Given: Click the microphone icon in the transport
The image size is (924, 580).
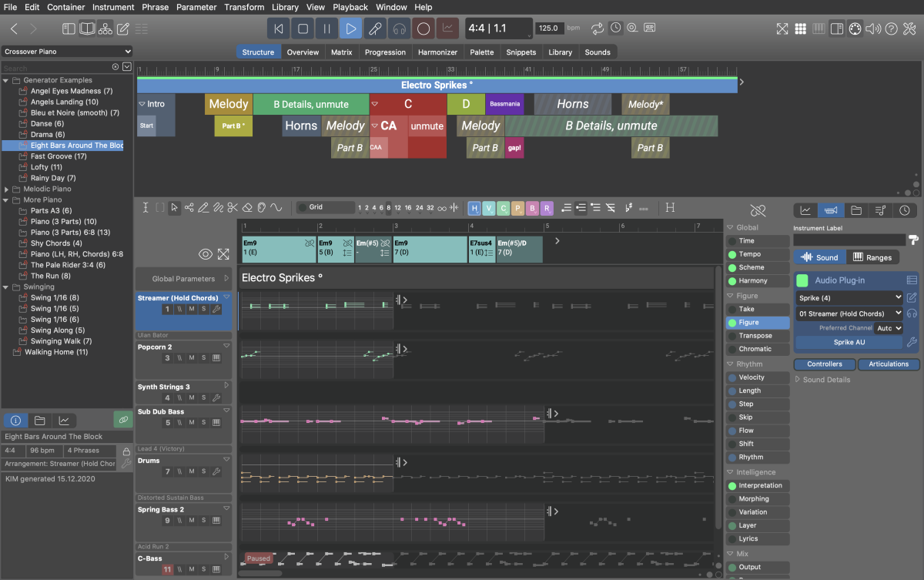Looking at the screenshot, I should pyautogui.click(x=375, y=28).
